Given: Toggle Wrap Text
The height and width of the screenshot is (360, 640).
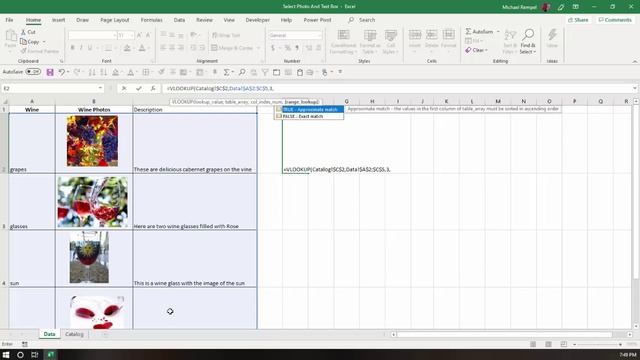Looking at the screenshot, I should tap(227, 36).
